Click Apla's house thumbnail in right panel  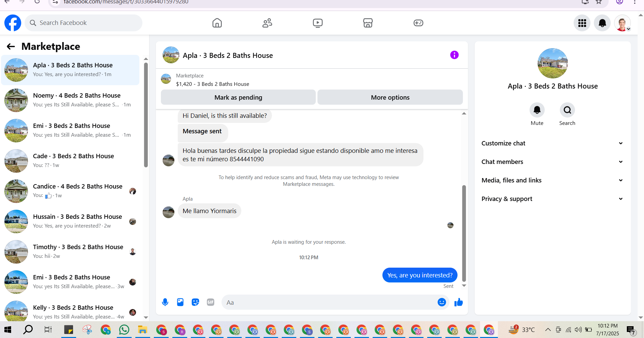pos(552,63)
